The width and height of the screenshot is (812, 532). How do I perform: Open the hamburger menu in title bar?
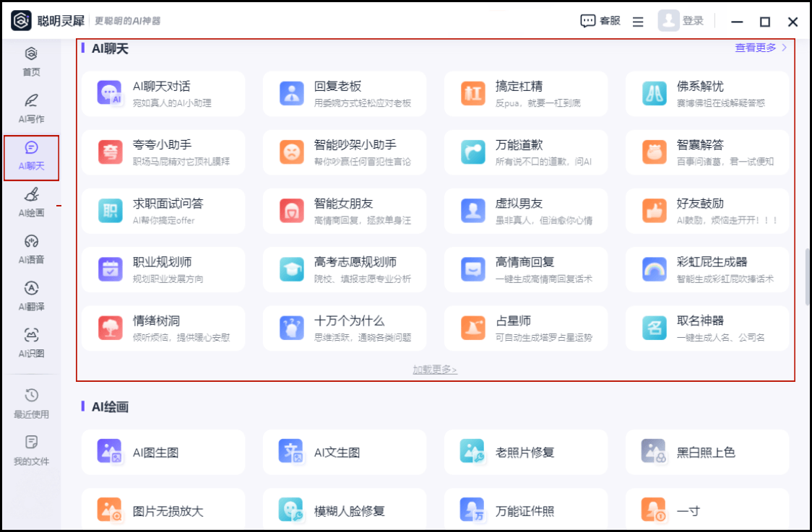pyautogui.click(x=638, y=22)
